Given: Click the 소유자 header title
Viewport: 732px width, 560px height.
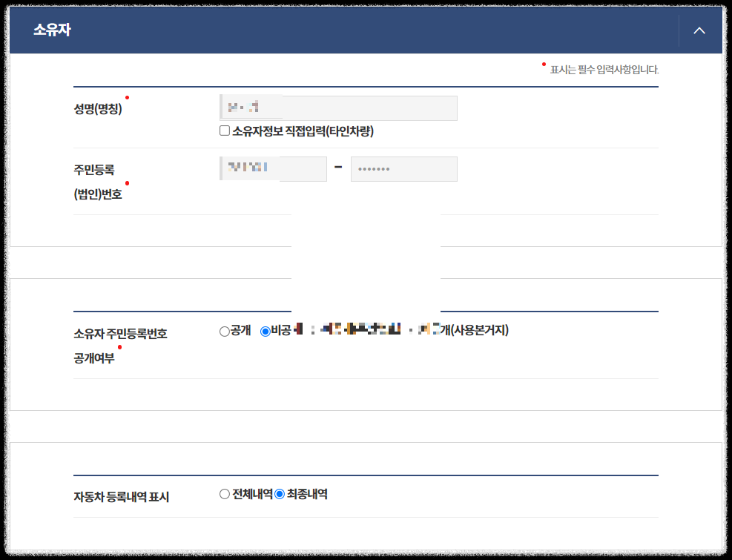Looking at the screenshot, I should (52, 30).
